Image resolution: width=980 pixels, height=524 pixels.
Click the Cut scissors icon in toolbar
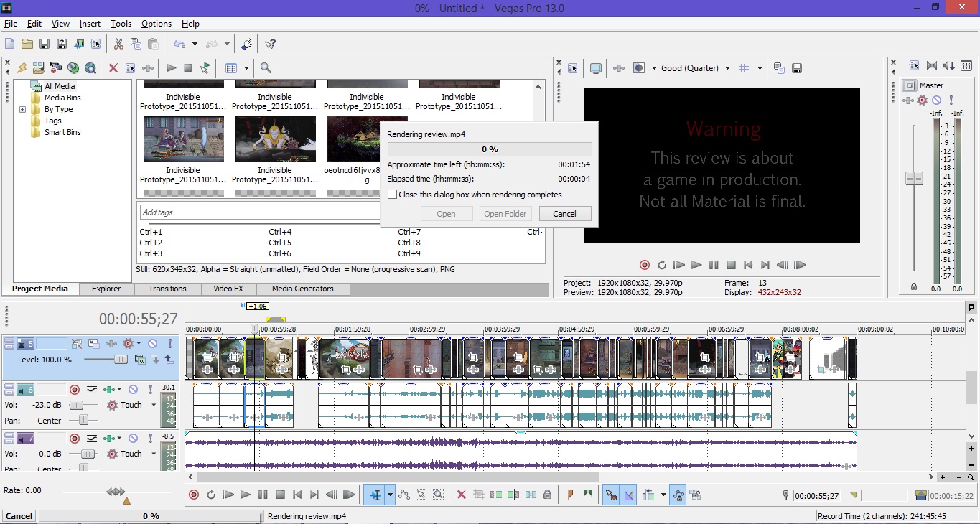click(x=119, y=45)
